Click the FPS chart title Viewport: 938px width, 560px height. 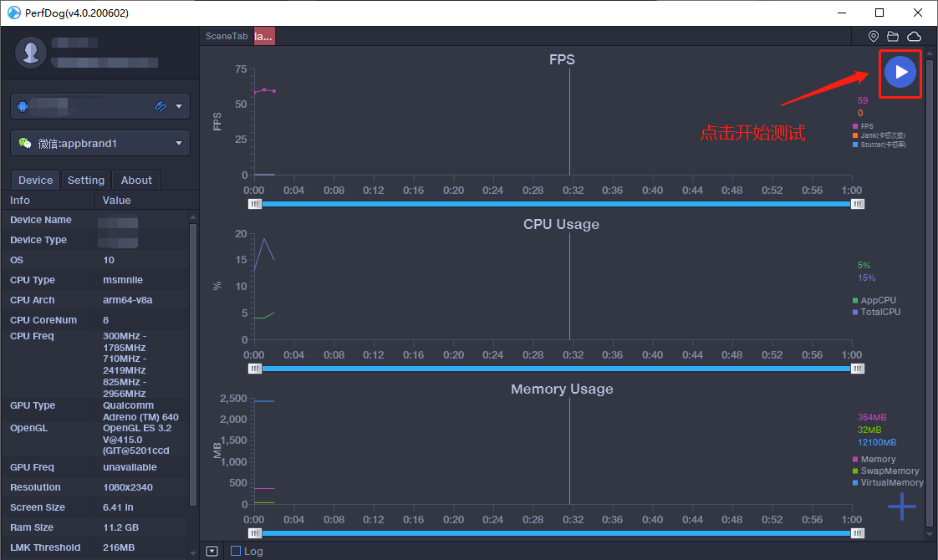pos(562,60)
